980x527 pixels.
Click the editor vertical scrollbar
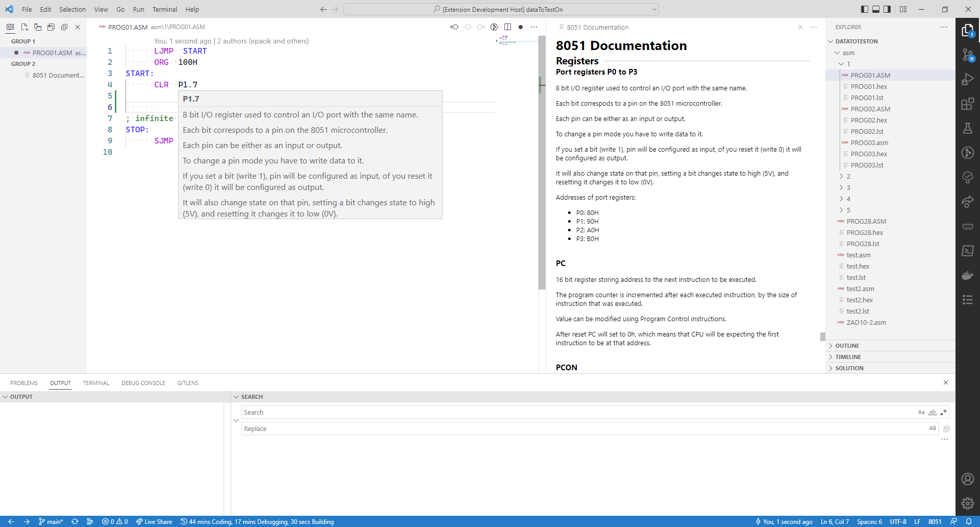point(542,163)
